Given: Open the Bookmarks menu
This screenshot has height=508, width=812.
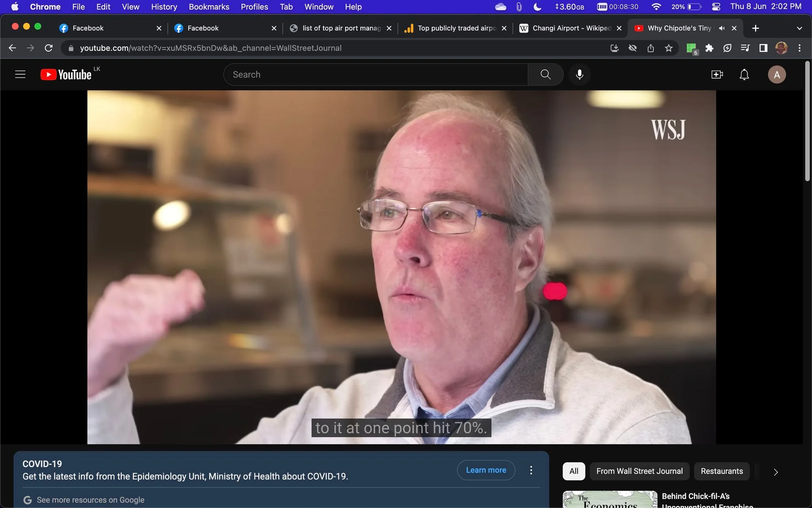Looking at the screenshot, I should pos(209,7).
